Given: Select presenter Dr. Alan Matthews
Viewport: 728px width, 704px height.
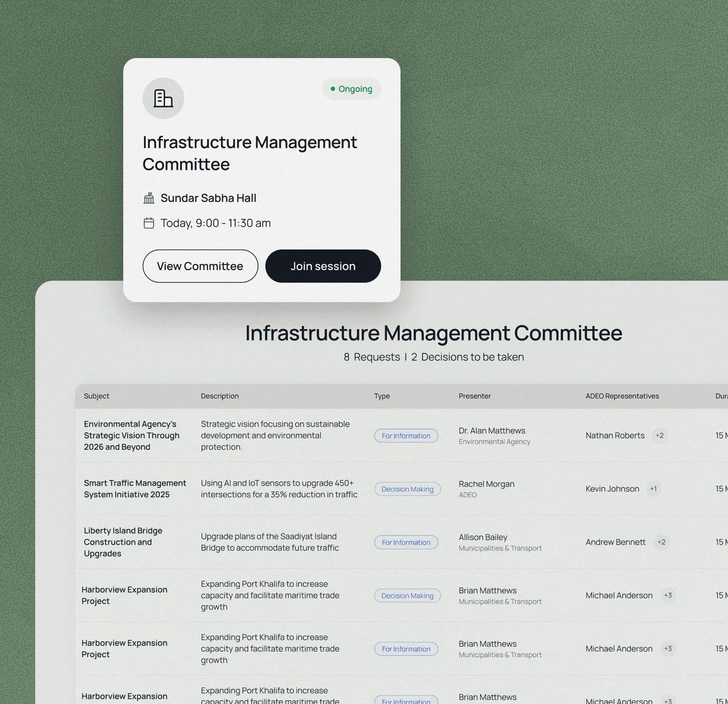Looking at the screenshot, I should click(x=492, y=431).
